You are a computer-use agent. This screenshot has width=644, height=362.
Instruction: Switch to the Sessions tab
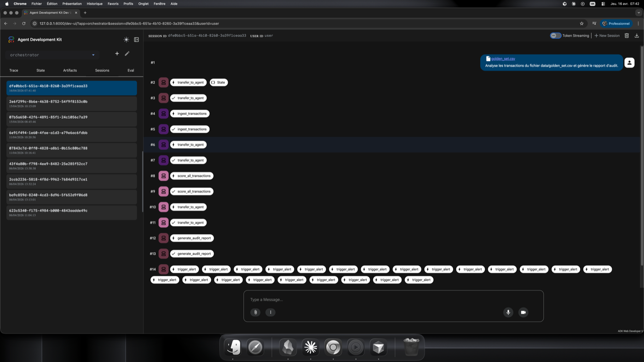(x=102, y=70)
